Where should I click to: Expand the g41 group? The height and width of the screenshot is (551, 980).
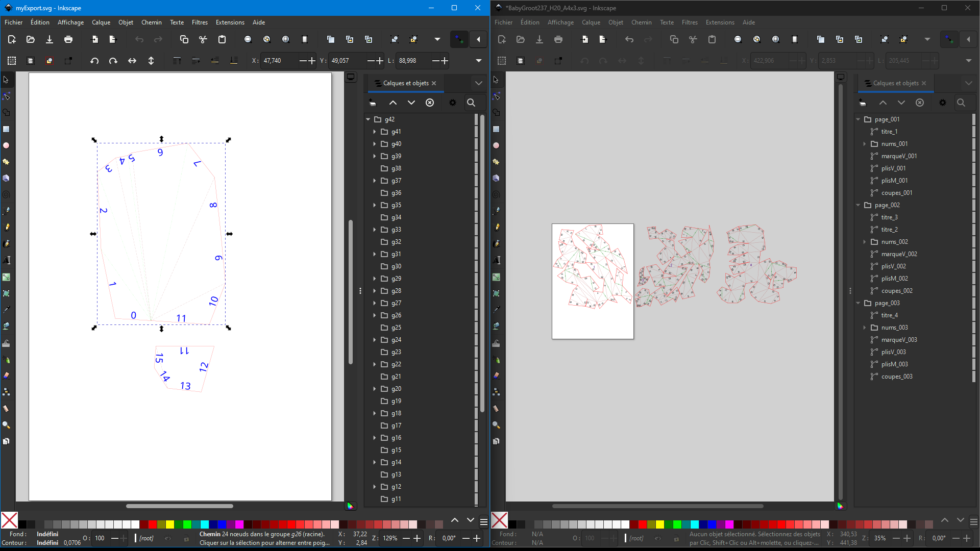pos(375,132)
